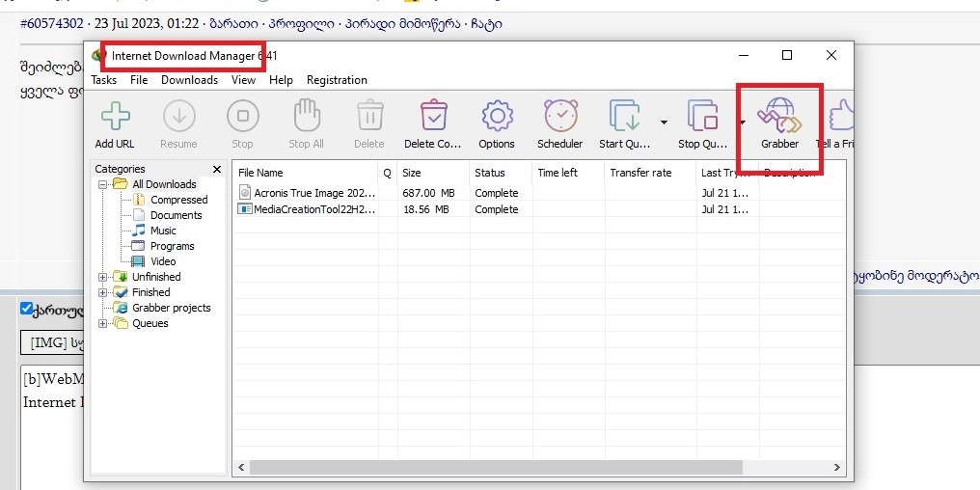
Task: Sort by Status column header
Action: point(501,173)
